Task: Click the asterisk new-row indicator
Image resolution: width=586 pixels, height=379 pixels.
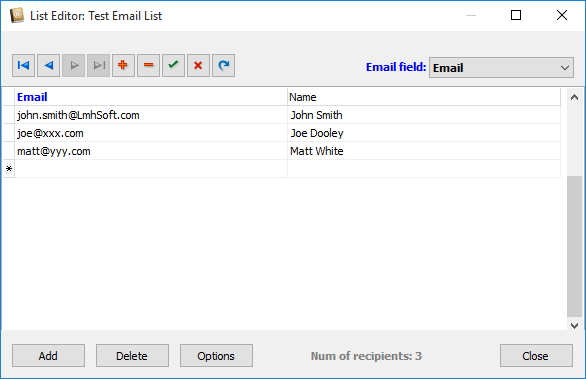Action: (9, 169)
